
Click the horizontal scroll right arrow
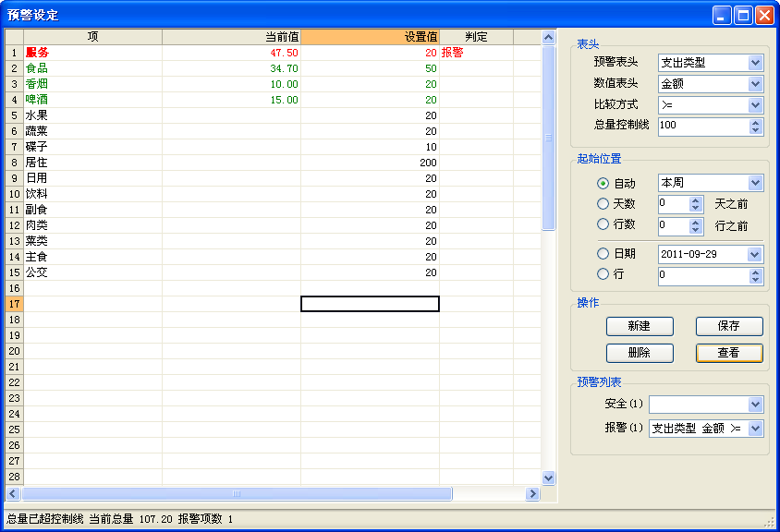click(532, 494)
